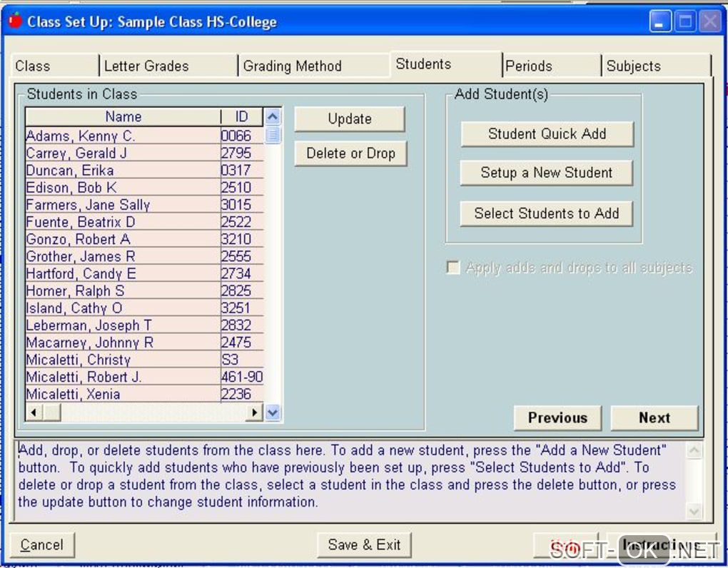
Task: Click ID cell 461-90
Action: pos(242,376)
